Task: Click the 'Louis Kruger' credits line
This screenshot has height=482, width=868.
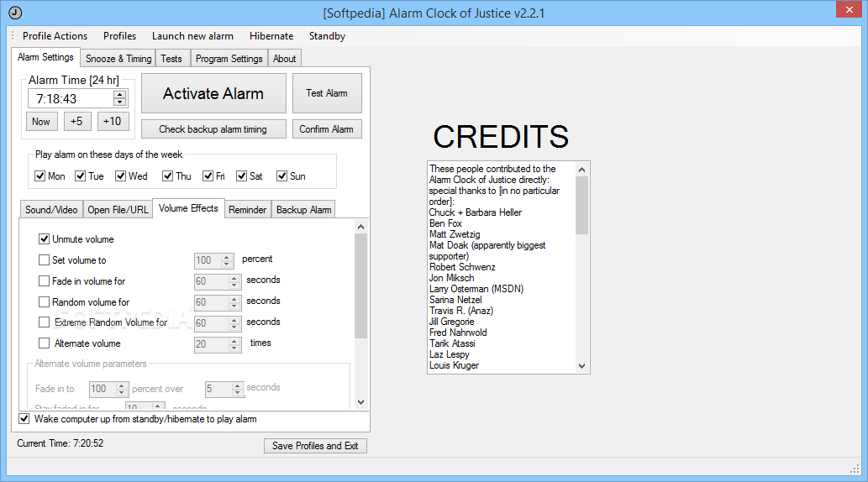Action: 455,365
